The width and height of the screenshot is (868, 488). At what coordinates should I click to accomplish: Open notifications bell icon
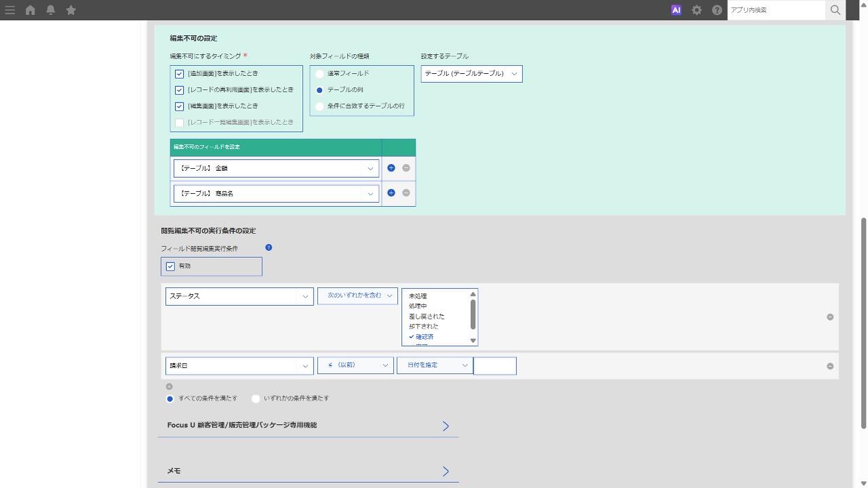click(51, 10)
